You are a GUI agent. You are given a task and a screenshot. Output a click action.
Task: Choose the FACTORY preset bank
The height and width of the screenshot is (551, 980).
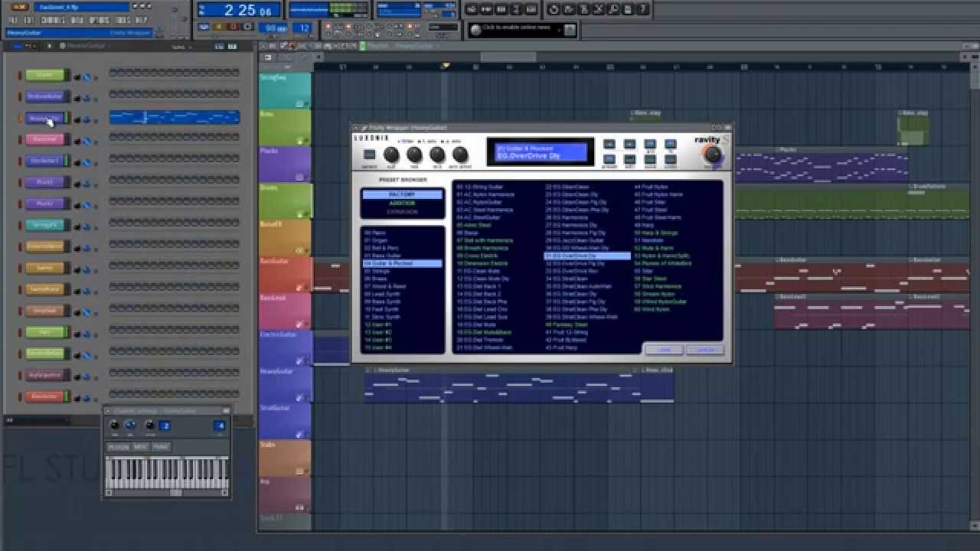coord(403,194)
